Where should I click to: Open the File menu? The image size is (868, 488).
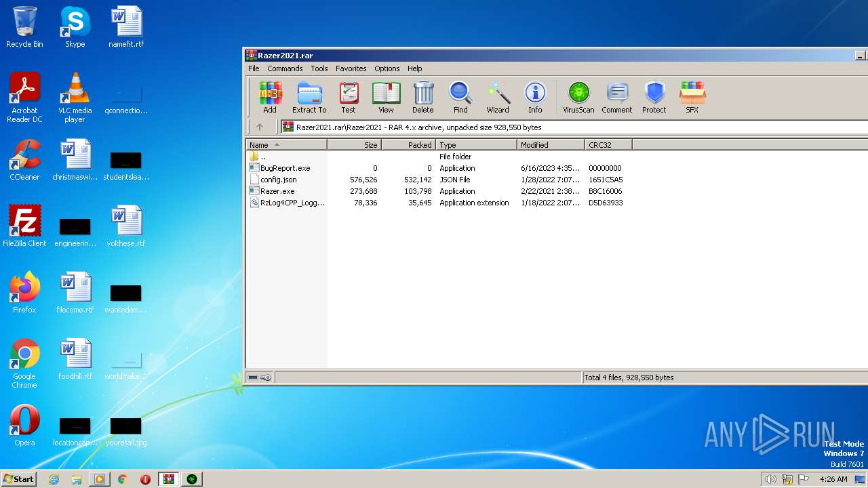pos(254,68)
